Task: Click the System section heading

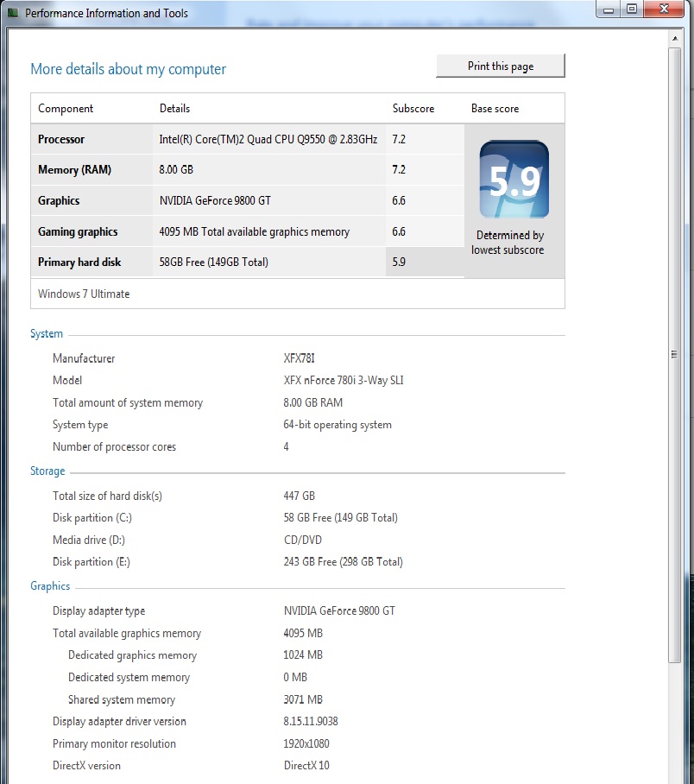Action: 47,333
